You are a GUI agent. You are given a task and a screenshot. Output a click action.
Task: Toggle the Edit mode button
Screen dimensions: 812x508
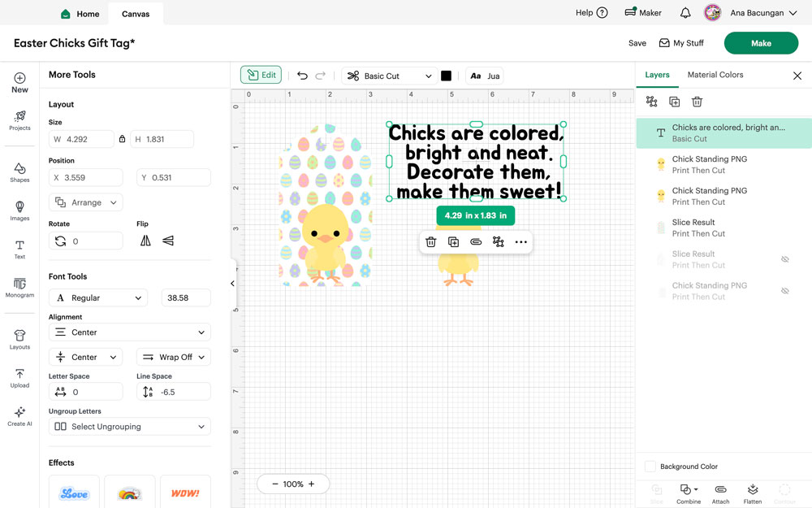tap(261, 75)
